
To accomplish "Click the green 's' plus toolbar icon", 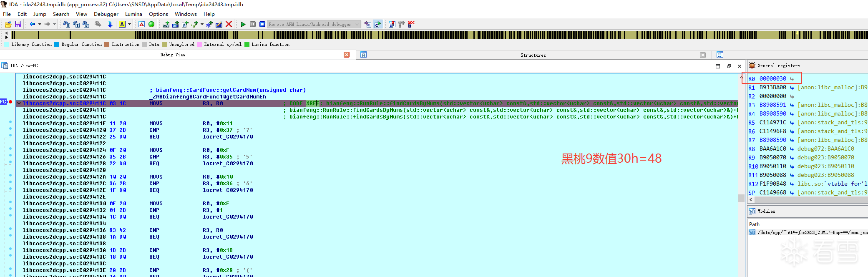I will 195,24.
